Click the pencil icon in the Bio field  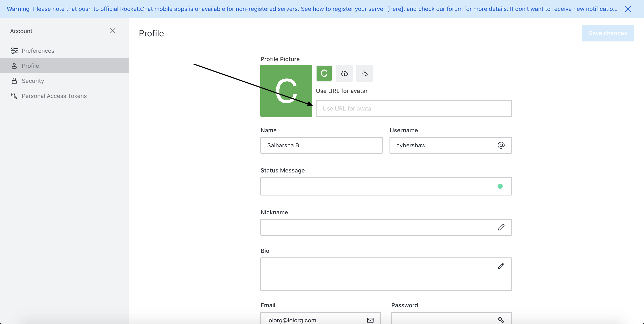(x=501, y=266)
